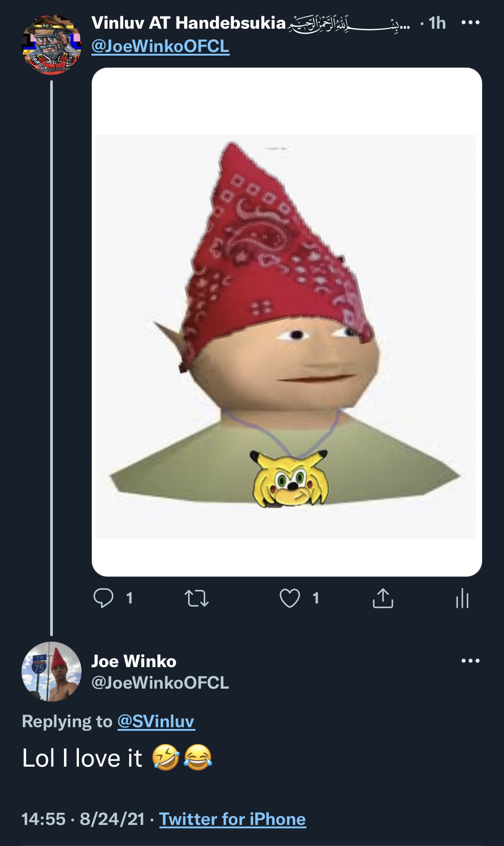
Task: Like Vinluv's tweet with the heart icon
Action: click(x=290, y=598)
